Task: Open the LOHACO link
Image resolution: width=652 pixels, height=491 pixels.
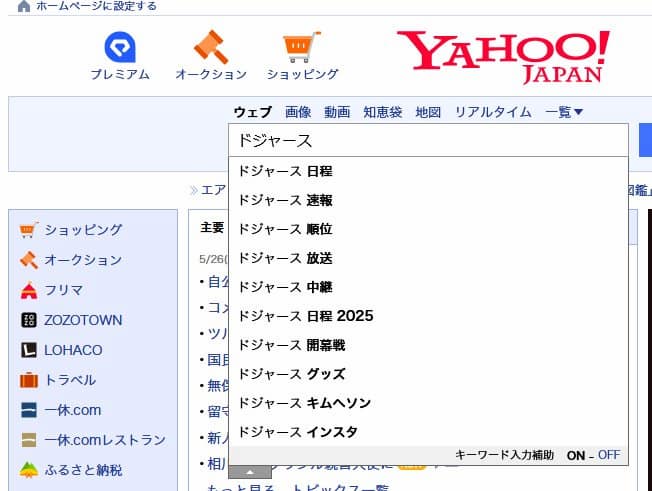Action: (73, 350)
